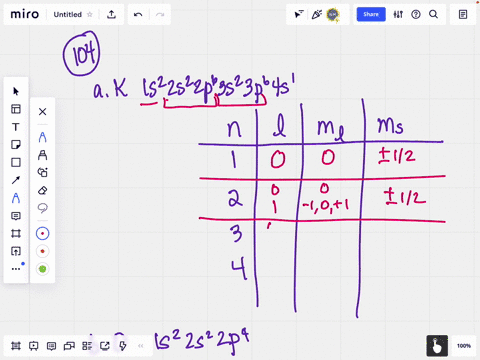The image size is (480, 360).
Task: Undo the last action
Action: 138,14
